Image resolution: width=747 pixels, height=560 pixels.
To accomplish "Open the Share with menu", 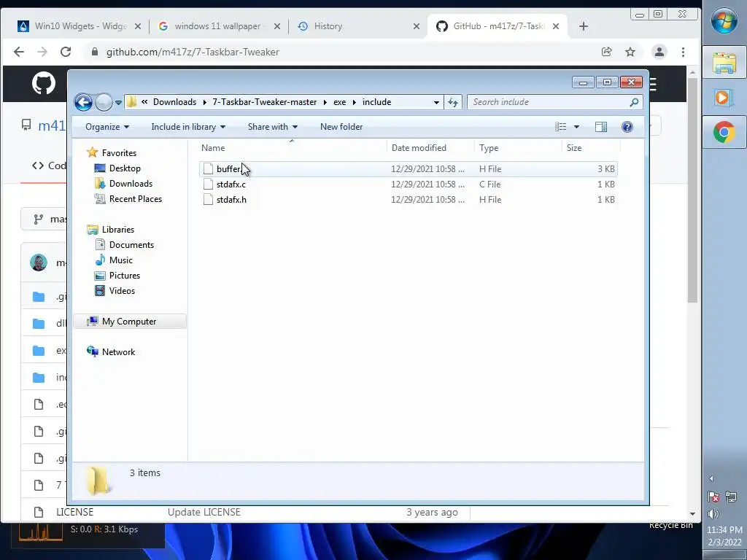I will tap(273, 127).
